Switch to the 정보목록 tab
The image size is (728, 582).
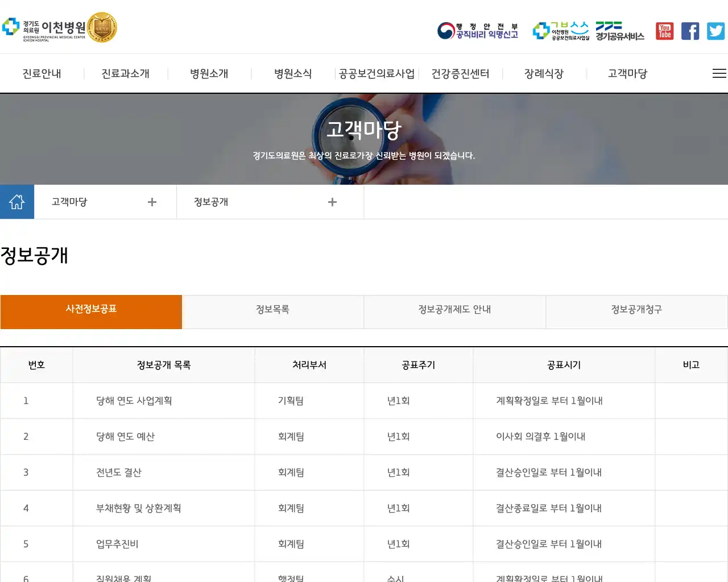point(272,311)
